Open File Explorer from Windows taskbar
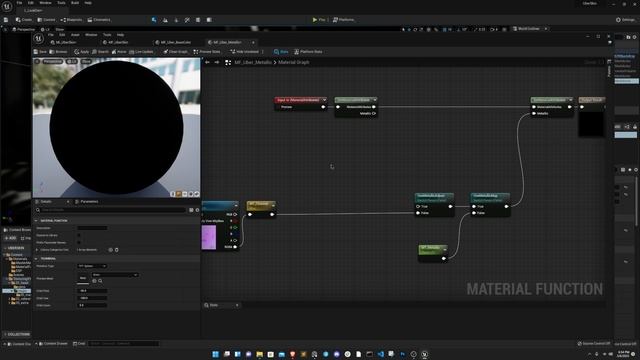 pos(259,354)
